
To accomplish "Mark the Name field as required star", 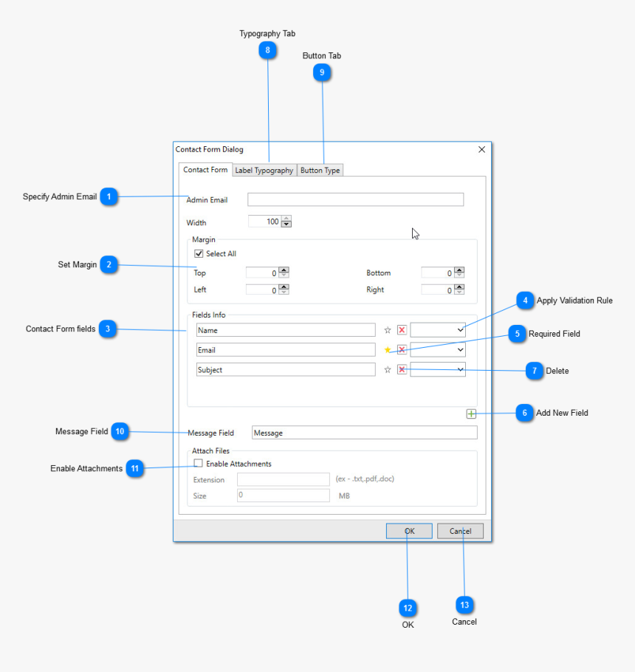I will [388, 330].
